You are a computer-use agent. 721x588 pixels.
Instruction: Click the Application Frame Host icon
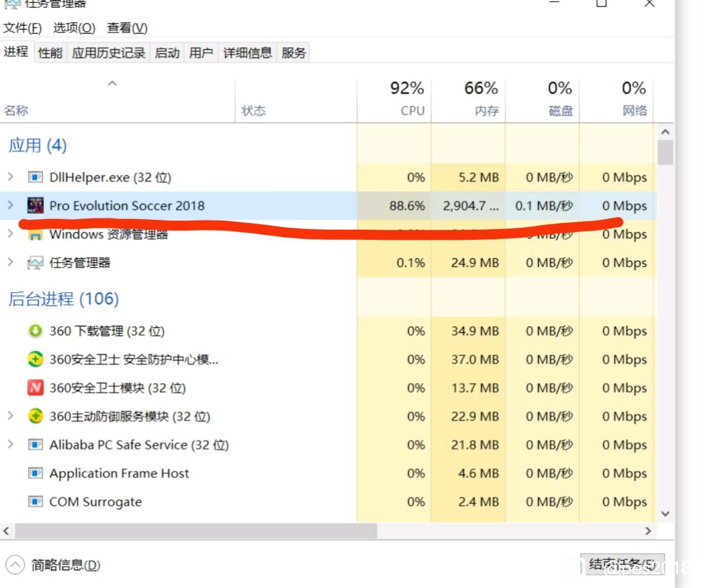35,473
